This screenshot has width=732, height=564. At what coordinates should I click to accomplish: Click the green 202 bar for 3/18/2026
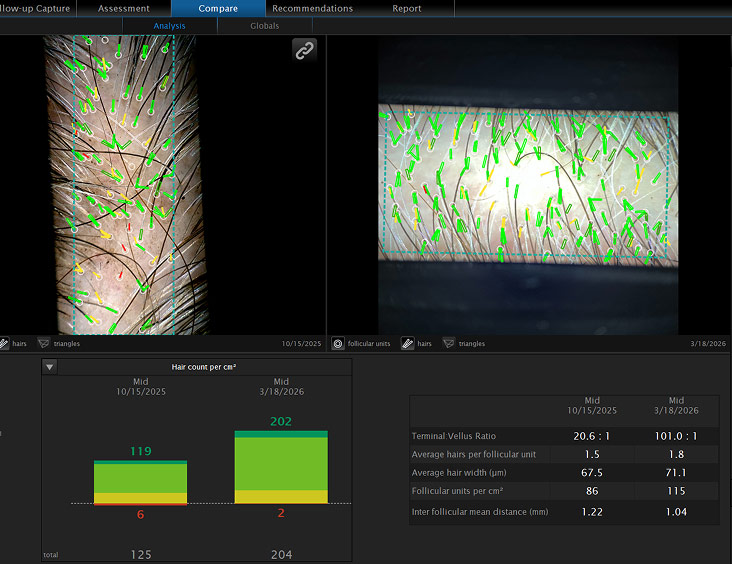[281, 467]
